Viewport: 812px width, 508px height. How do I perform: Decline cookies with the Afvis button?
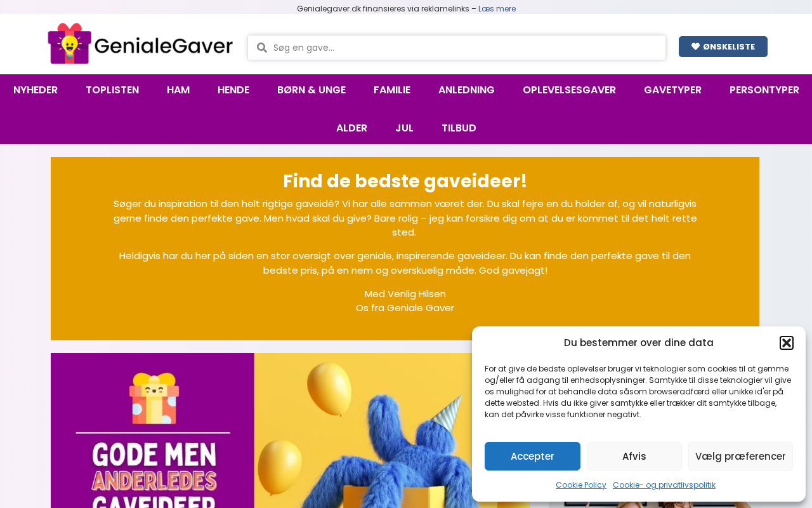tap(634, 456)
